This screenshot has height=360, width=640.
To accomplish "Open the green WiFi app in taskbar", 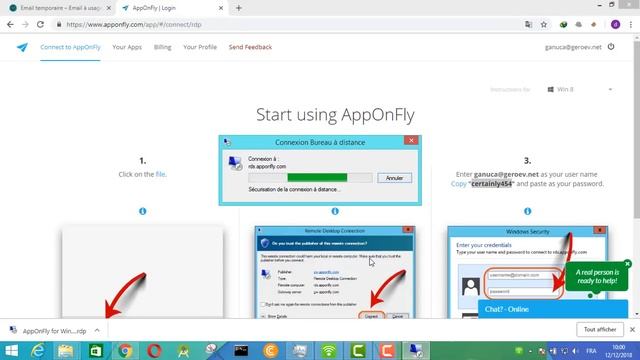I will (x=329, y=351).
